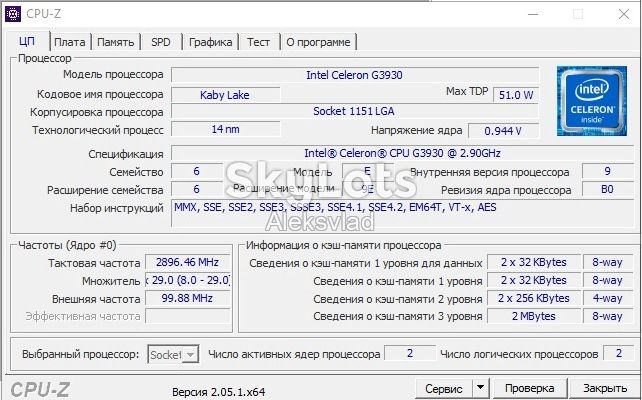Open the Выбранный процессор Socket combo box
The width and height of the screenshot is (642, 400).
173,354
